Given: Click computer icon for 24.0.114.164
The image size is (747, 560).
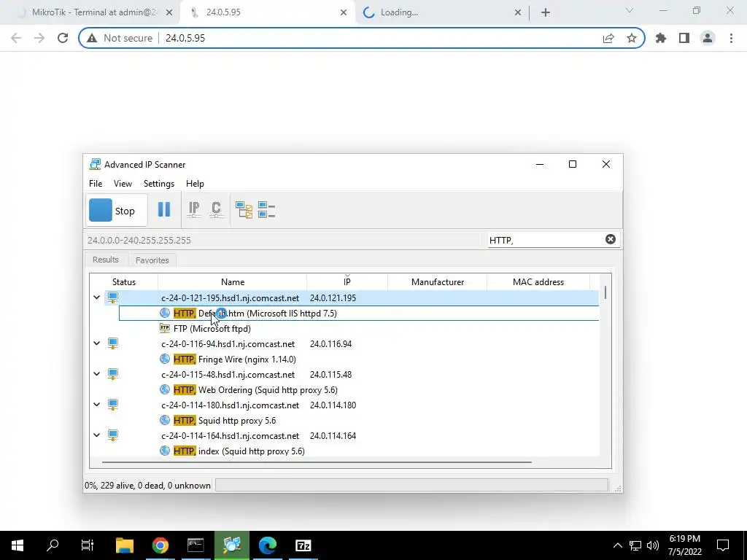Looking at the screenshot, I should [x=113, y=435].
